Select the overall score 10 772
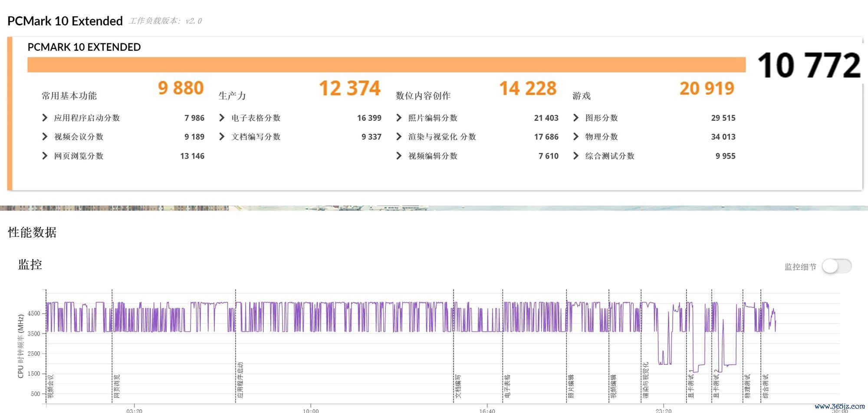This screenshot has height=413, width=868. point(809,66)
